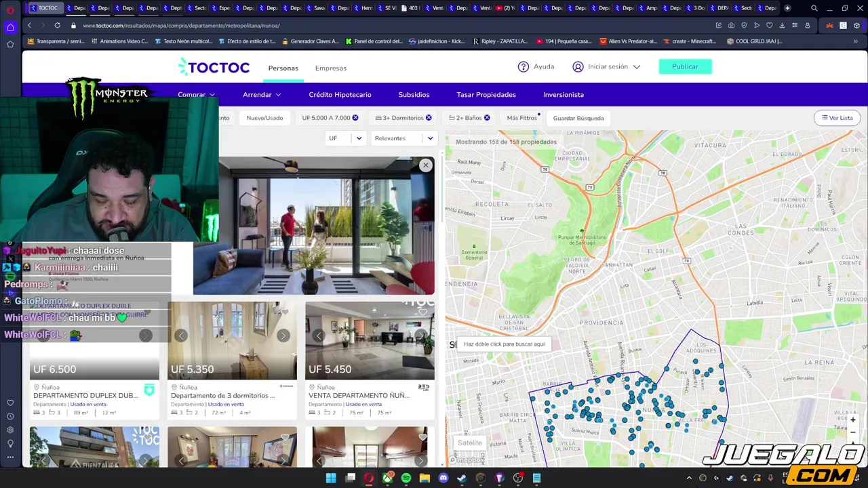Previous photo on UF 5.350 listing
The height and width of the screenshot is (488, 868).
181,335
